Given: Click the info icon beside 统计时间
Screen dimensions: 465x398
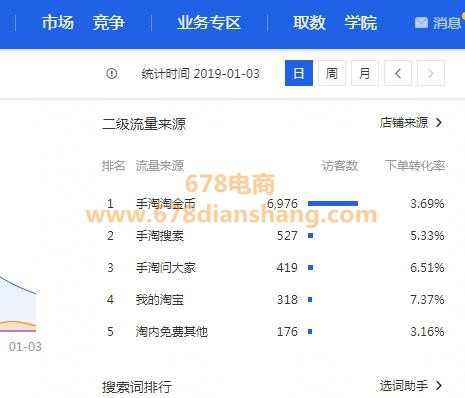Looking at the screenshot, I should click(112, 73).
